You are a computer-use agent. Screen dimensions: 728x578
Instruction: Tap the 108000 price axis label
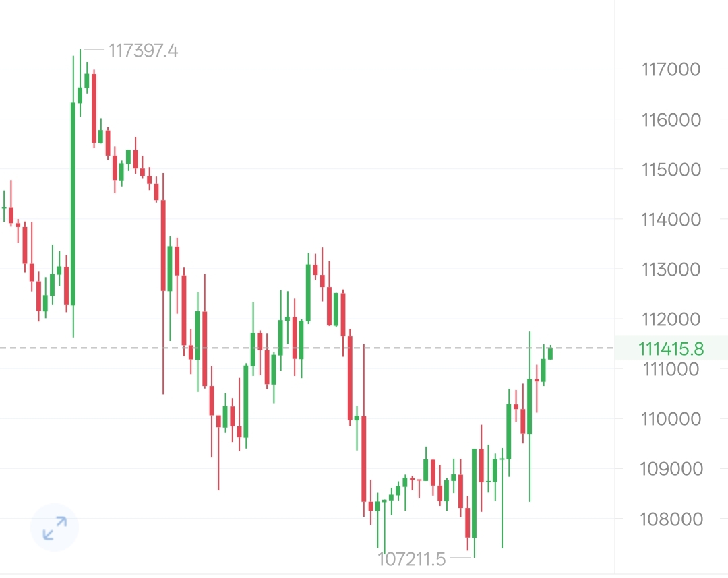(x=672, y=519)
